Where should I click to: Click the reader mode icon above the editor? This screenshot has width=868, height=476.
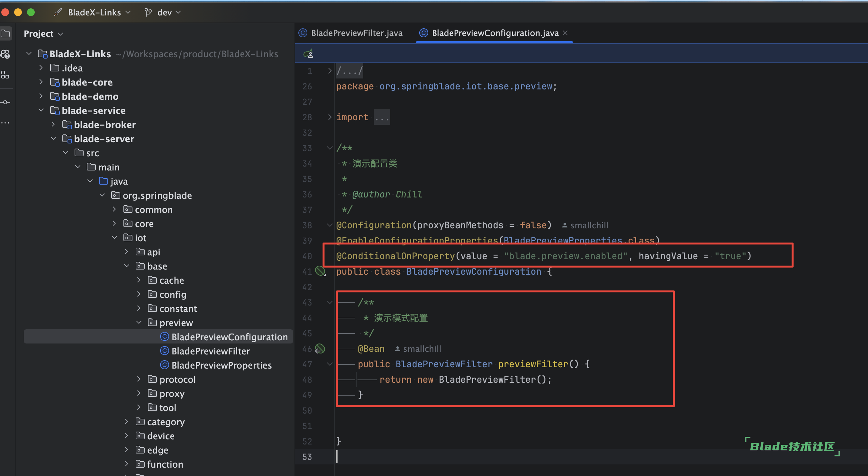308,54
